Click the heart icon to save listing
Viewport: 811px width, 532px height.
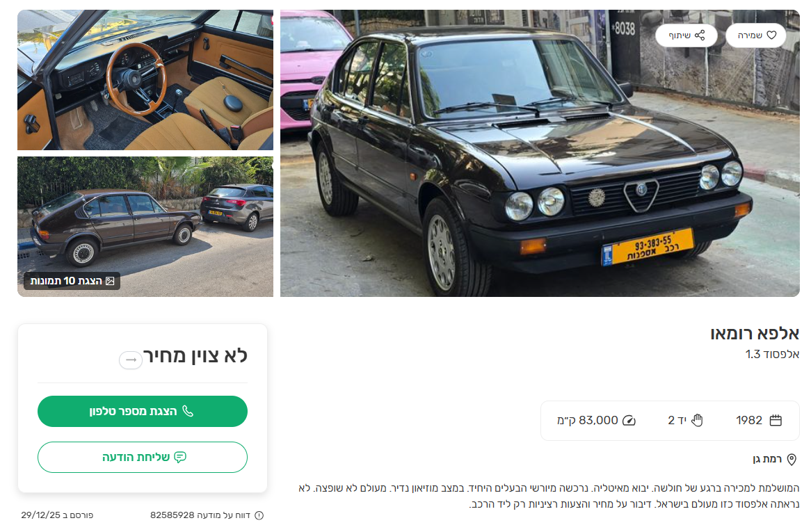tap(771, 35)
